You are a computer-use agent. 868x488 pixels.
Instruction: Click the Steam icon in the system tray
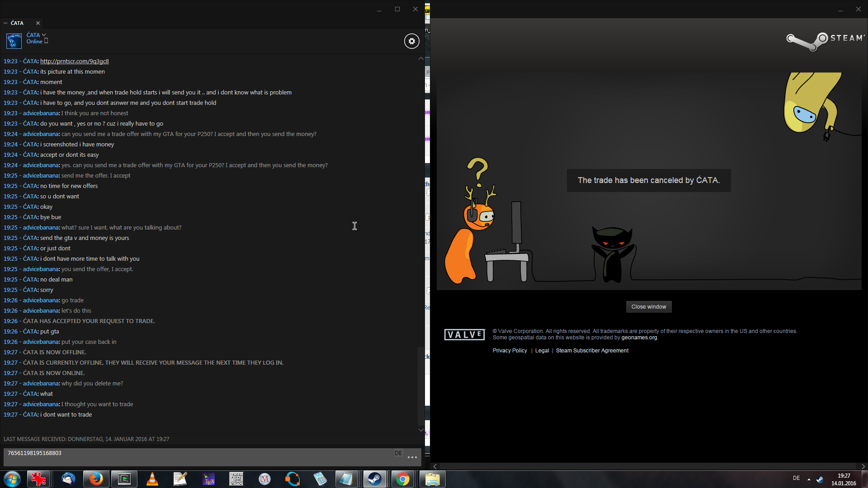(820, 479)
